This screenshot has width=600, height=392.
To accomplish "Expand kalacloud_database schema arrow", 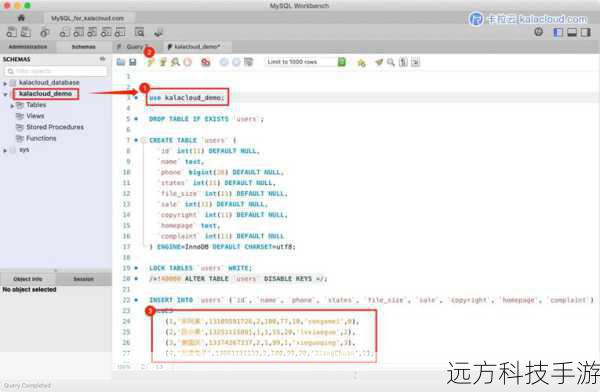I will [5, 83].
